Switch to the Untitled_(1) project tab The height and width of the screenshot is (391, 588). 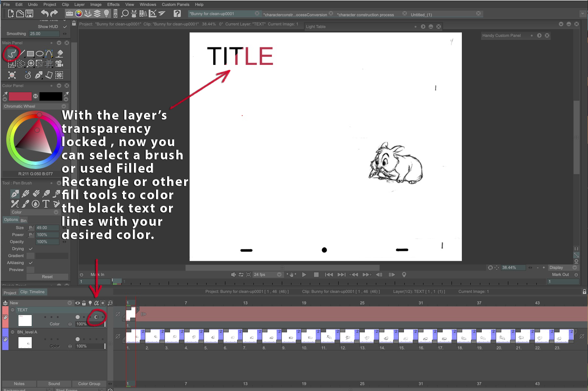coord(421,15)
